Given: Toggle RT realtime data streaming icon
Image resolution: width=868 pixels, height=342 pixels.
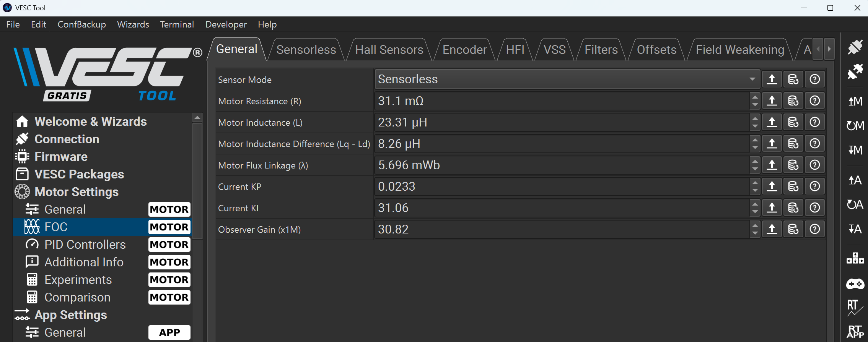Looking at the screenshot, I should (855, 308).
